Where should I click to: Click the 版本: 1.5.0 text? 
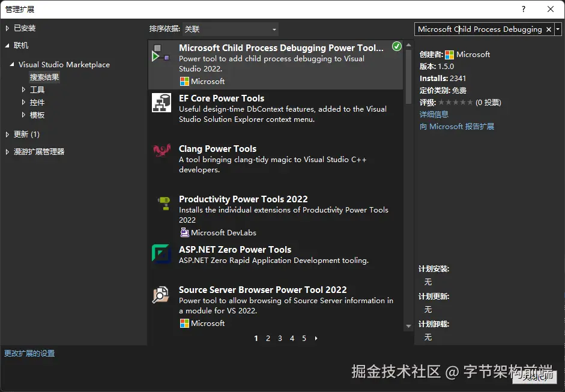pos(437,67)
